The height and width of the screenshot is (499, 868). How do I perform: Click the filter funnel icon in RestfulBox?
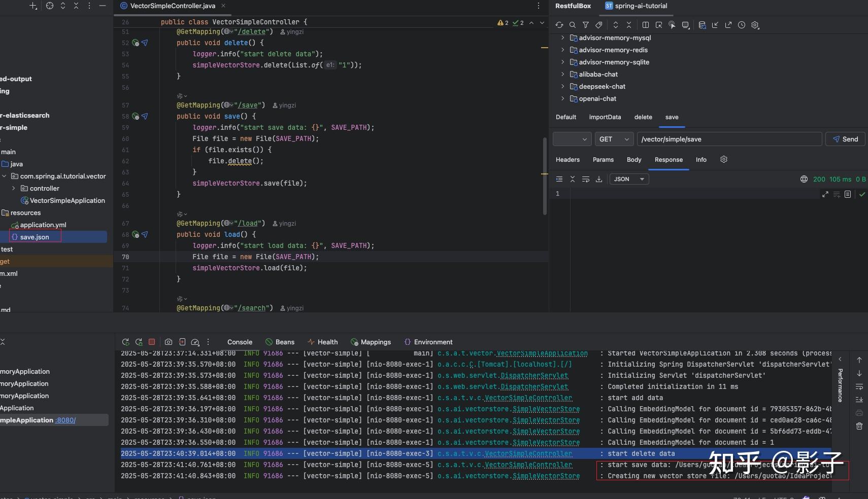click(586, 25)
